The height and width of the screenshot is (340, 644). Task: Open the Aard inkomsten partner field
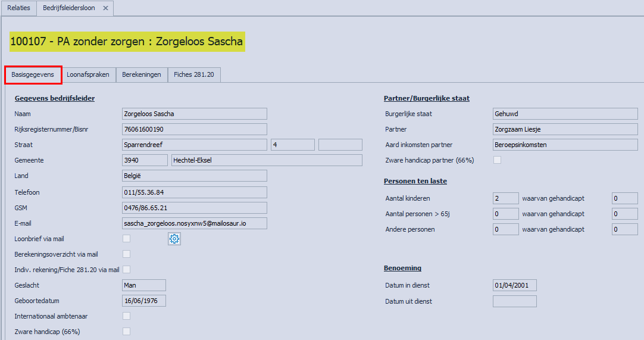point(565,145)
